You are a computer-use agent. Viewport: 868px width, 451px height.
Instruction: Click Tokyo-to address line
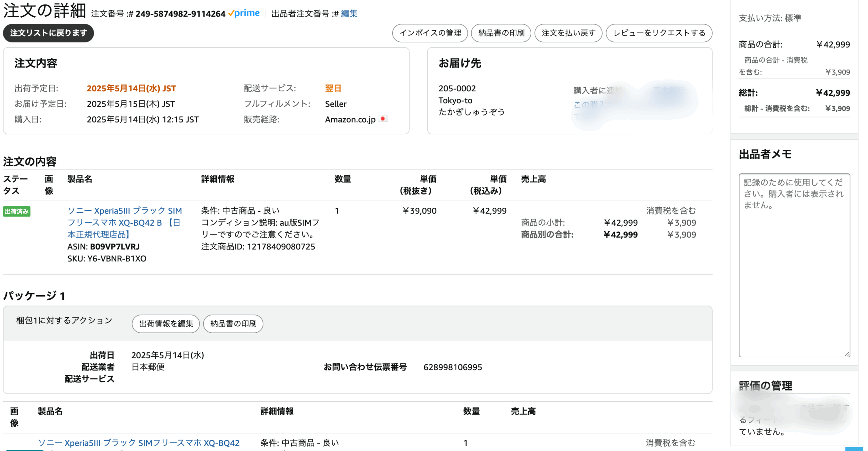pos(455,100)
